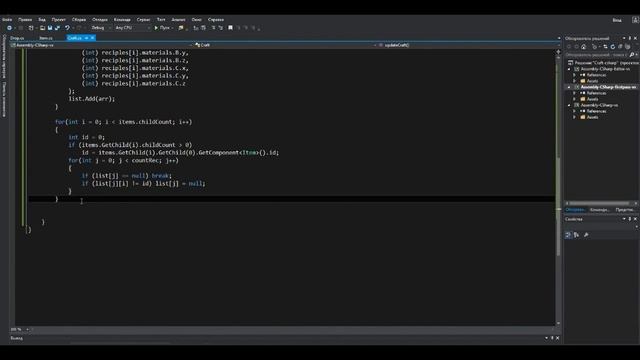640x360 pixels.
Task: Switch to the Item.cs tab
Action: [46, 38]
